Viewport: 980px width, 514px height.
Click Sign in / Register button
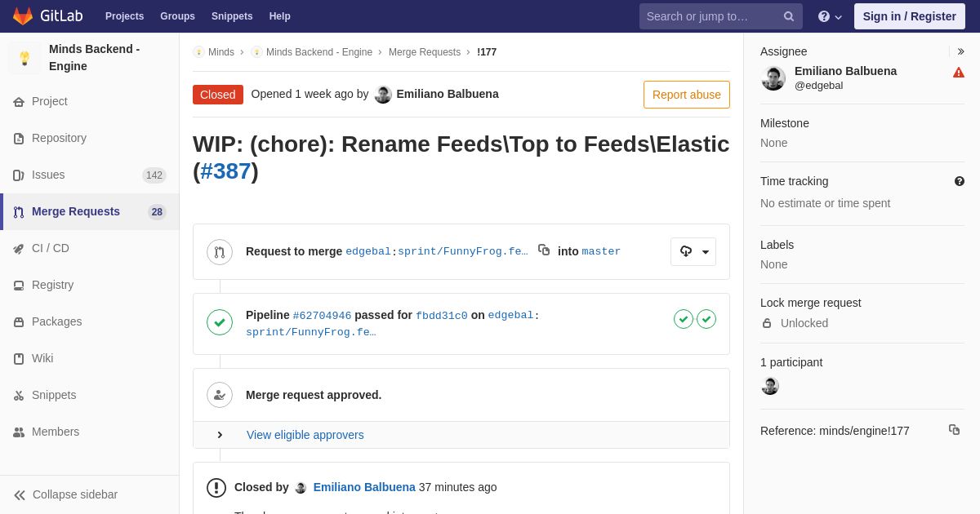(909, 16)
